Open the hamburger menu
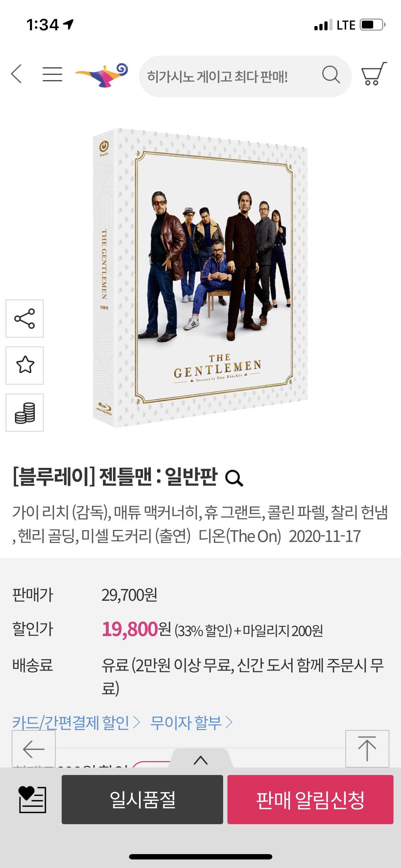 [x=52, y=74]
